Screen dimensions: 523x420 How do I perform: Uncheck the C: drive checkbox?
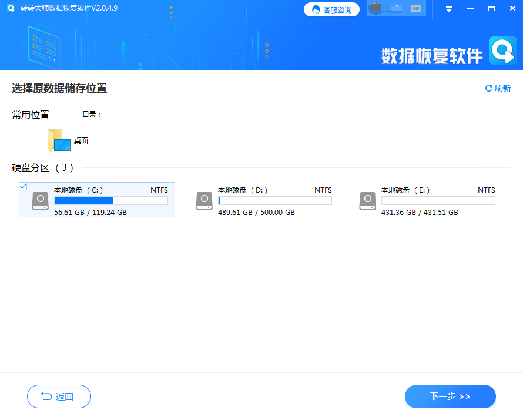pyautogui.click(x=23, y=186)
